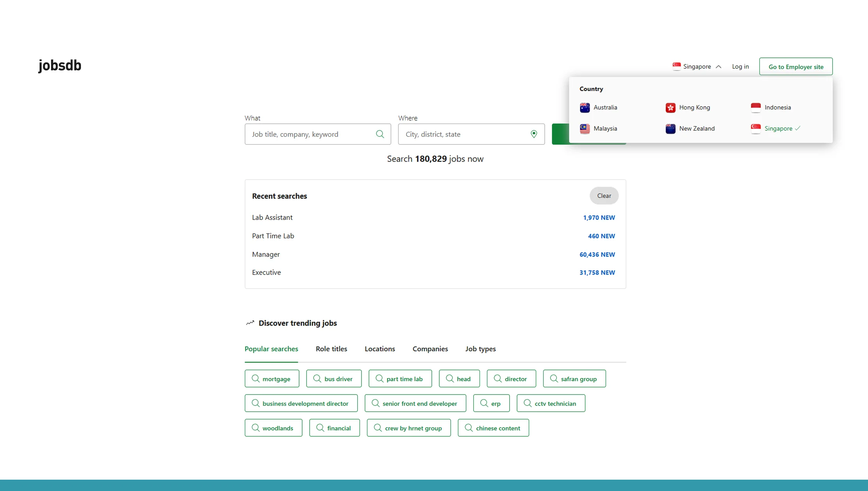Focus the Job title, company, keyword field
This screenshot has height=491, width=868.
pos(310,134)
